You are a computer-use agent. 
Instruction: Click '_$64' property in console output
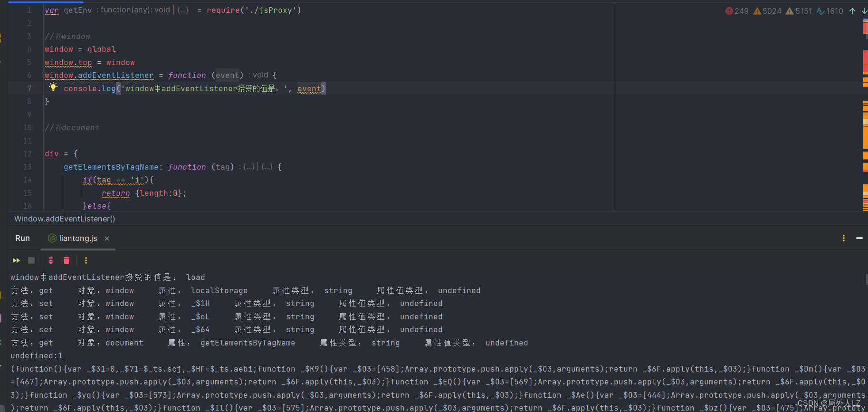click(x=200, y=330)
